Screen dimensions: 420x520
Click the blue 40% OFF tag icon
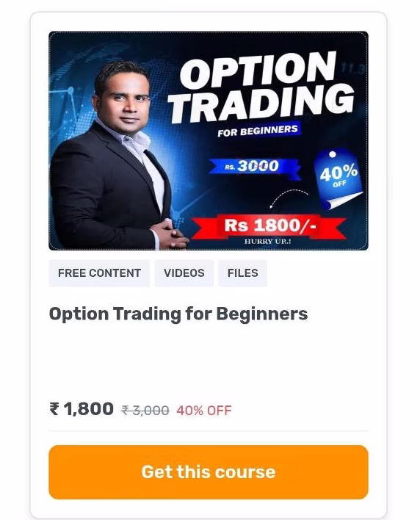pos(338,178)
